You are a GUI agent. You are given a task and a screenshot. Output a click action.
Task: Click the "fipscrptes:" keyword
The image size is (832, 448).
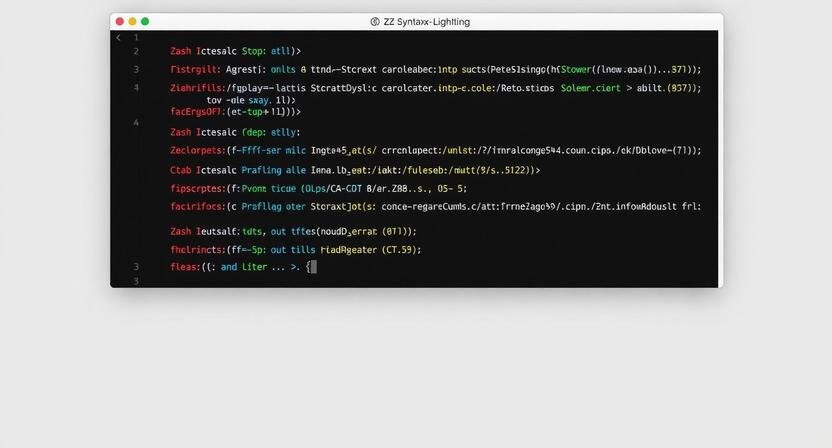(193, 187)
